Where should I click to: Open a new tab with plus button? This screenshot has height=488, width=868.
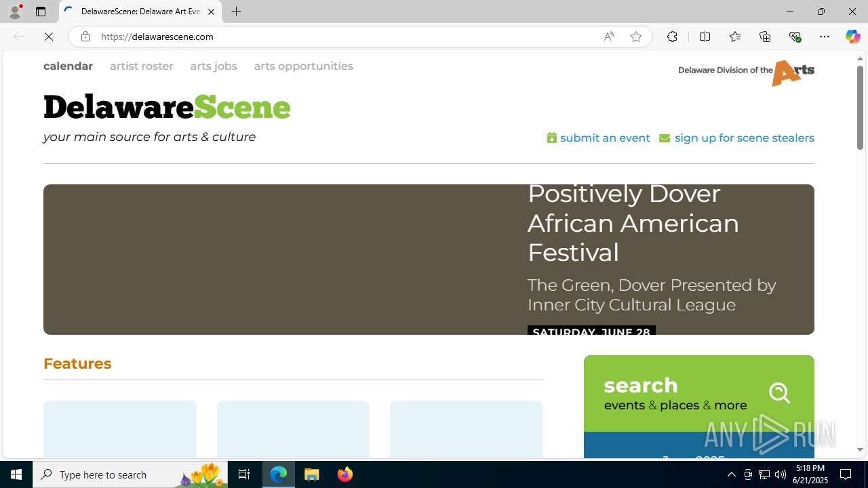pos(236,12)
